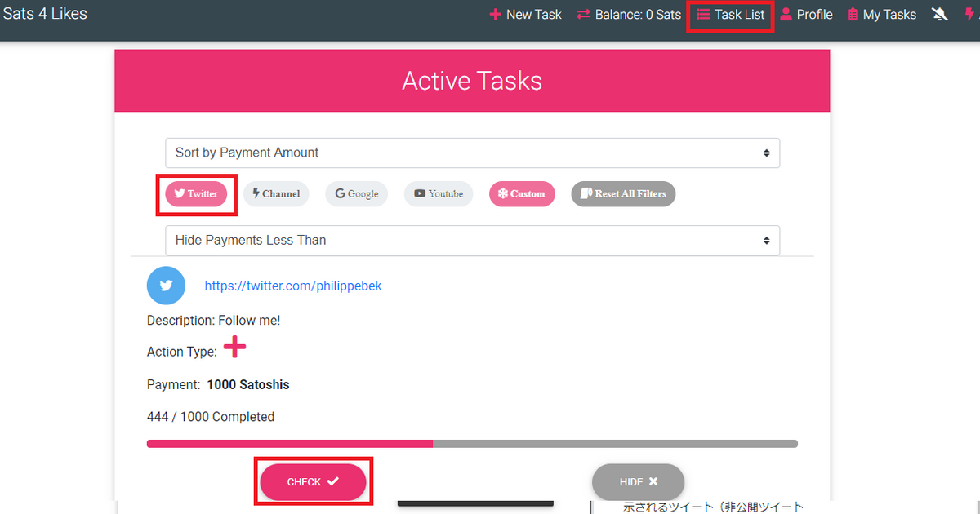Click the lightning bolt icon in navbar
Viewport: 980px width, 514px height.
pos(972,15)
